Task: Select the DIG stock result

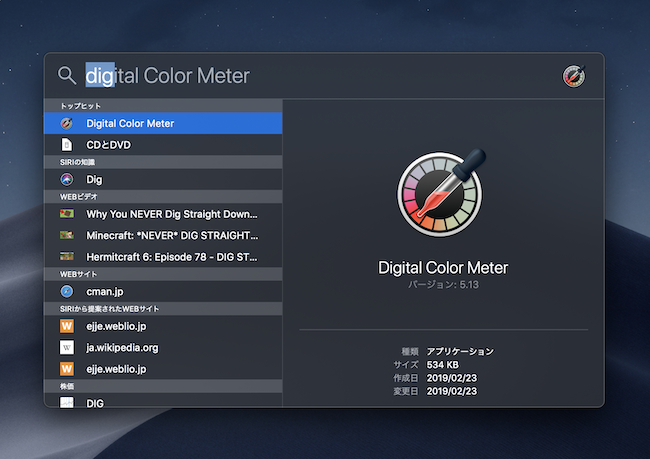Action: point(163,401)
